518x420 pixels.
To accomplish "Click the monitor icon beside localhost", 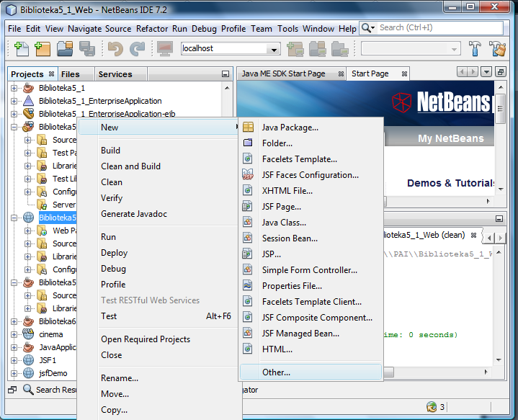I will [165, 49].
